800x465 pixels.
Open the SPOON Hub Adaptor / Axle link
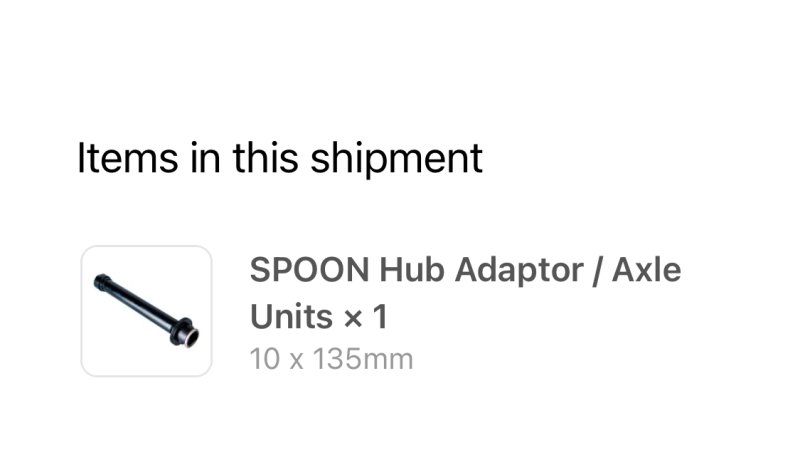point(465,270)
